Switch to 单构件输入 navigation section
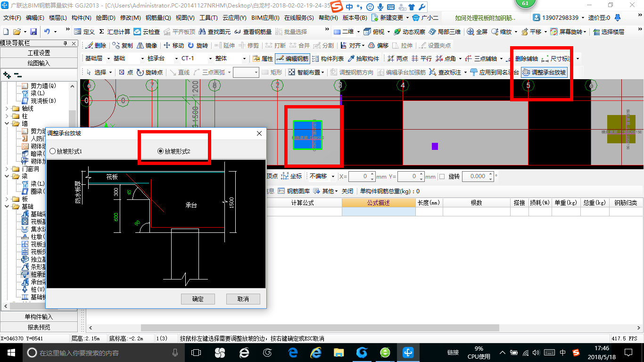Screen dimensions: 644x362 (x=39, y=317)
